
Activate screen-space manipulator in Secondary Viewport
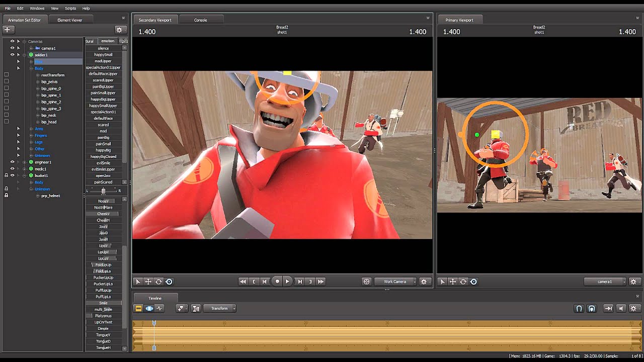(x=169, y=282)
